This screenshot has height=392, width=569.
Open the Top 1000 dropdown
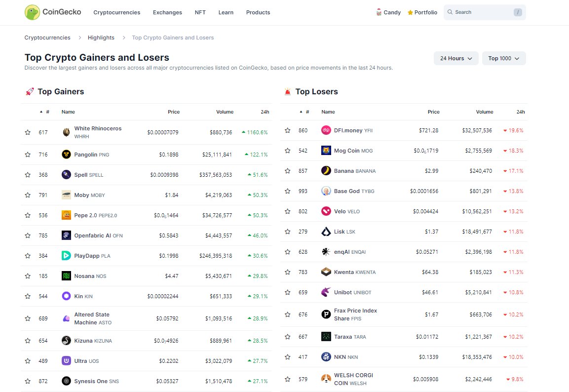pos(504,58)
